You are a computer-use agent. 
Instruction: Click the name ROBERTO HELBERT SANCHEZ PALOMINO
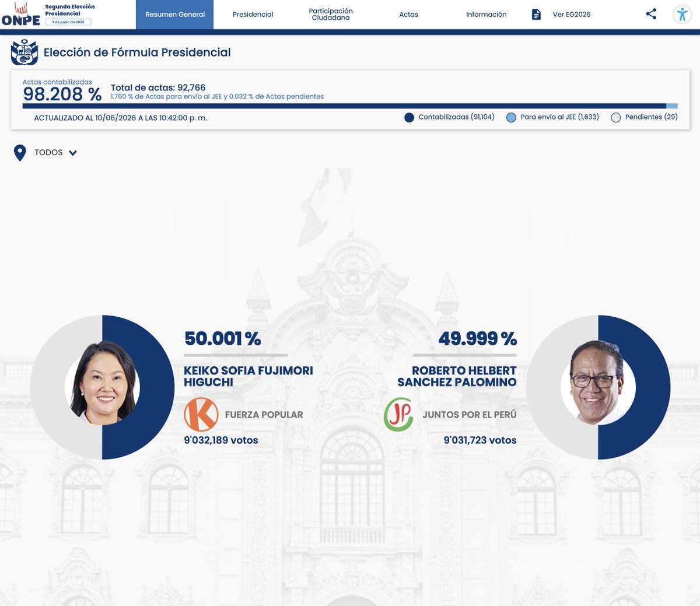pyautogui.click(x=457, y=376)
